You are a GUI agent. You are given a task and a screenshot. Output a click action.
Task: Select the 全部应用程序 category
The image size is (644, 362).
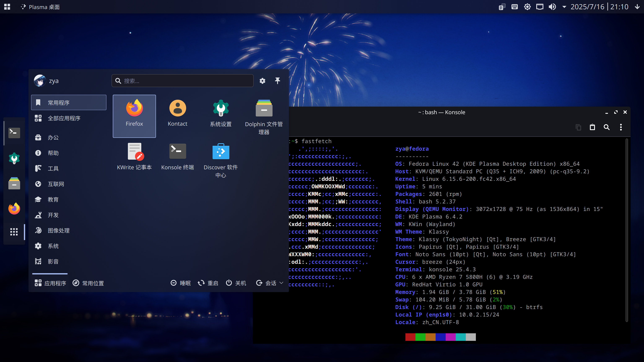point(64,118)
